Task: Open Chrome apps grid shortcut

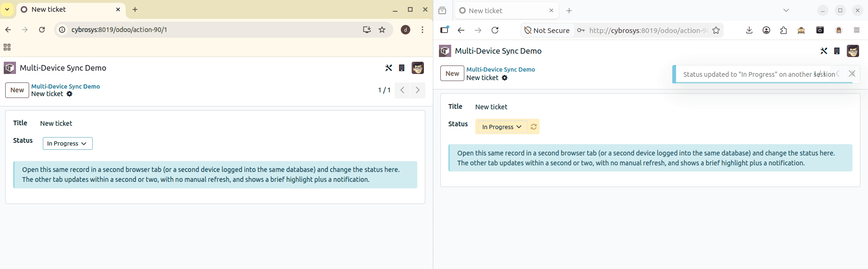Action: point(7,47)
